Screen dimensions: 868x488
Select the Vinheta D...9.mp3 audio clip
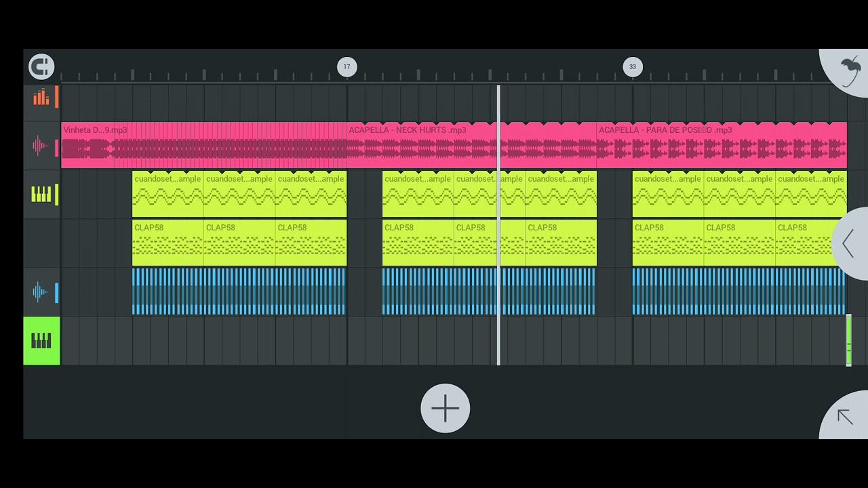204,145
